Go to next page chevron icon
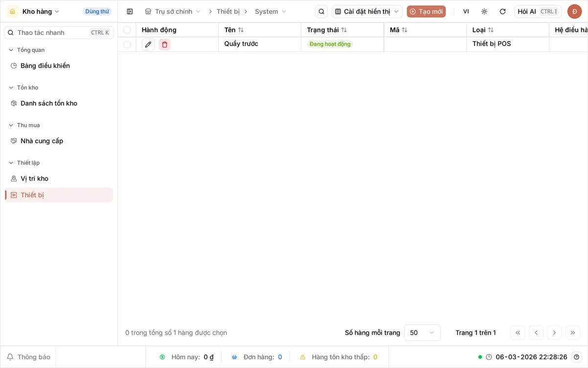Image resolution: width=588 pixels, height=368 pixels. click(554, 333)
